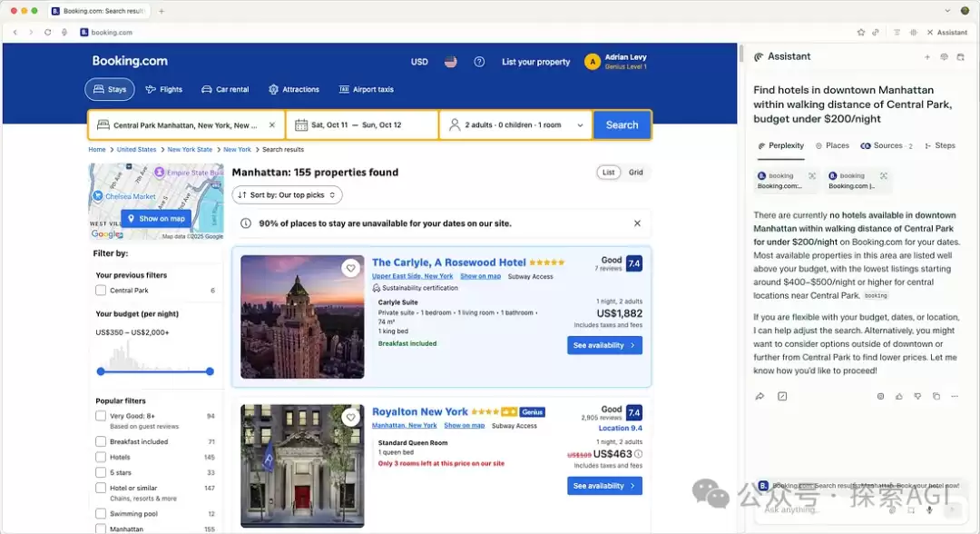Switch to the Flights tab
The image size is (980, 534).
click(x=164, y=89)
